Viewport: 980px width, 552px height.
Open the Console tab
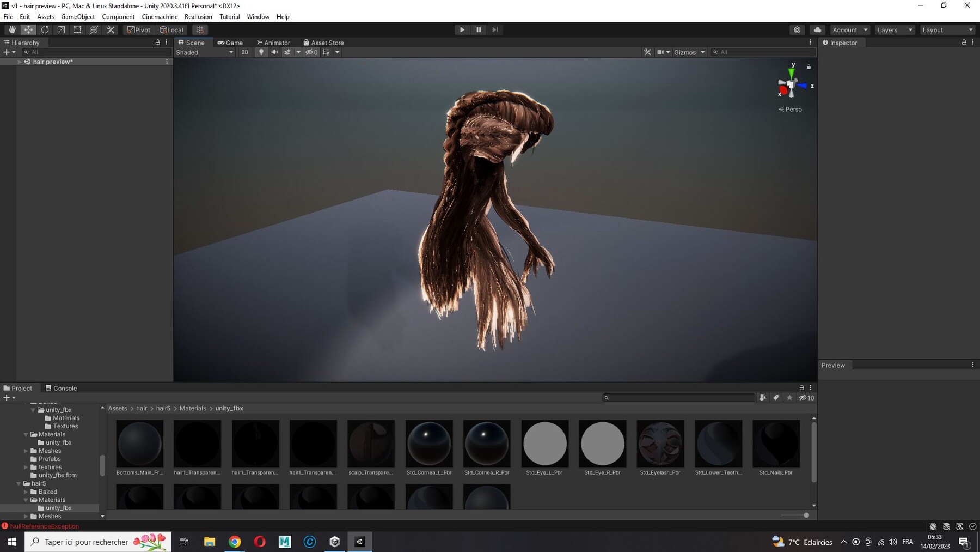[61, 388]
